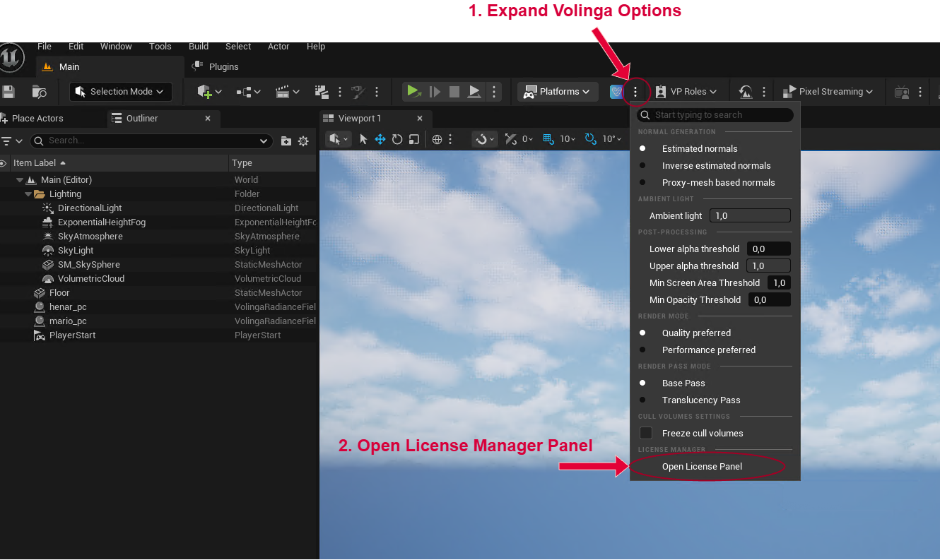Select the translate move tool in the viewport
The image size is (940, 560).
point(380,139)
